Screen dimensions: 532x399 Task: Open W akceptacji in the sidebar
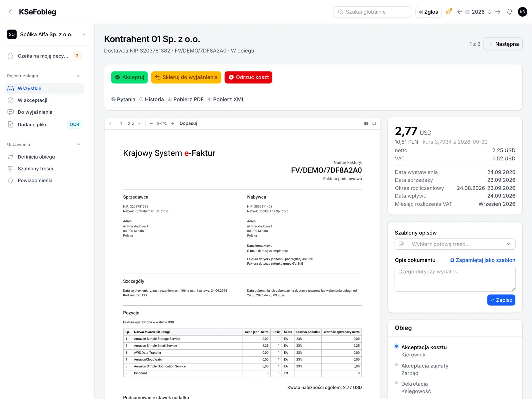point(45,100)
